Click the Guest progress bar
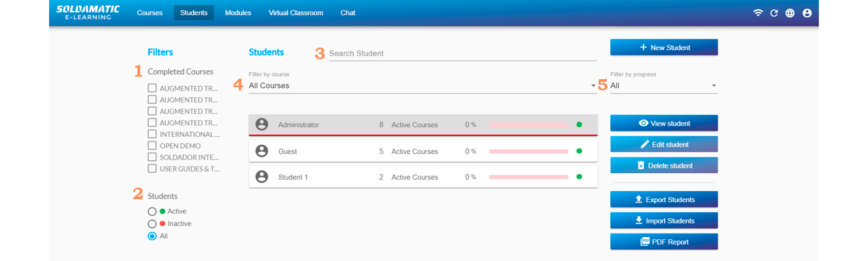This screenshot has width=868, height=261. pyautogui.click(x=529, y=151)
